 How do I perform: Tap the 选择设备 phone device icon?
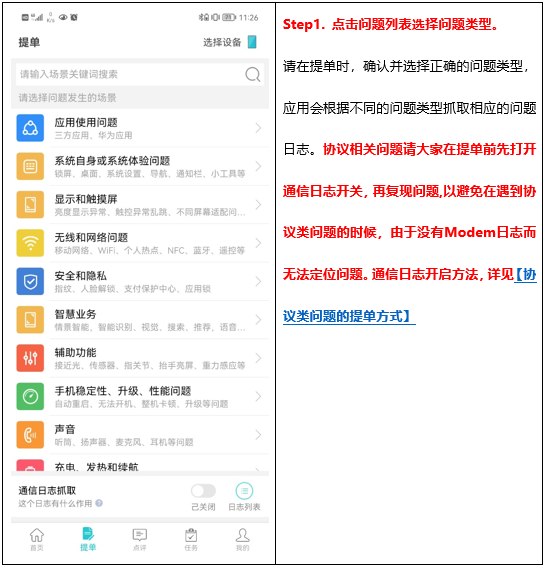(x=252, y=42)
